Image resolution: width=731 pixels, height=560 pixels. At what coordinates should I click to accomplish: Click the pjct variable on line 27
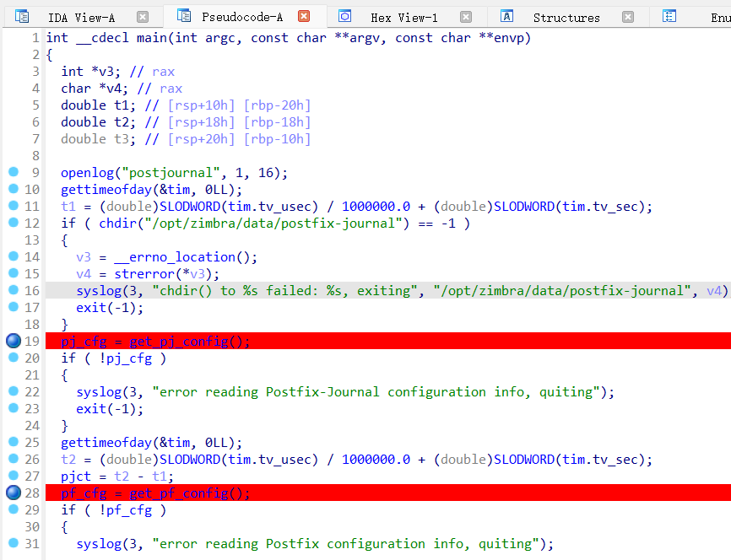(x=76, y=477)
